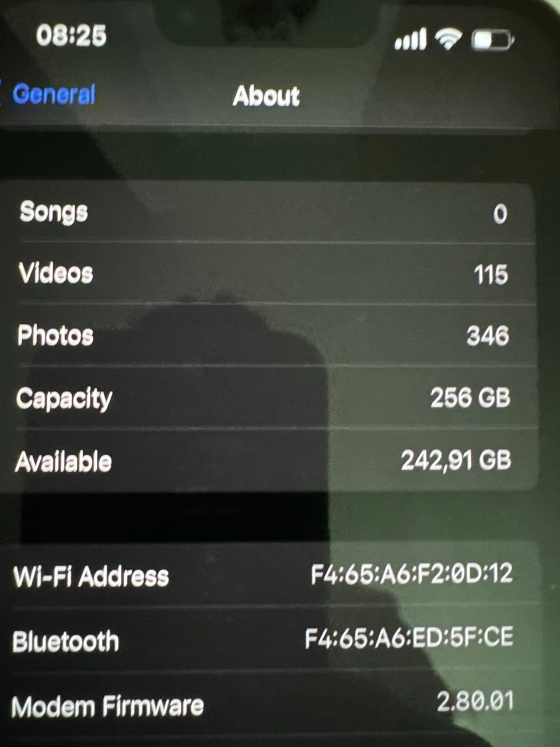
Task: Tap the About page title
Action: click(266, 96)
